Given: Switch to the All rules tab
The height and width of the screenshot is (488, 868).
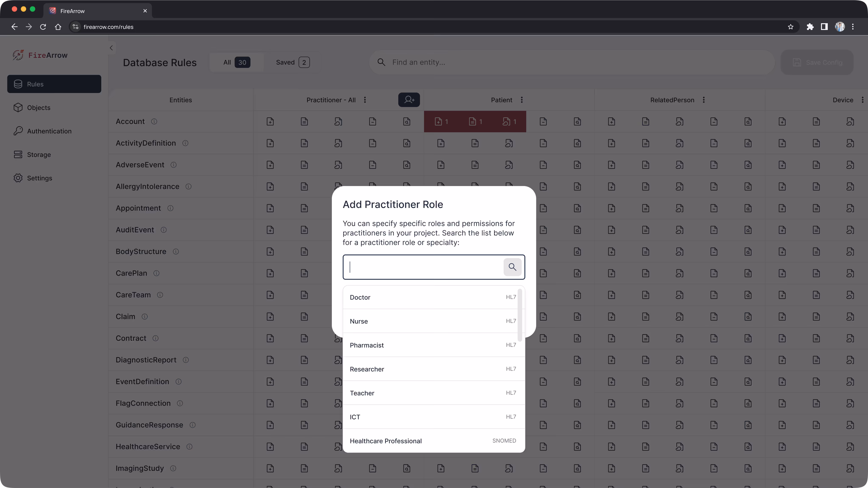Looking at the screenshot, I should coord(237,62).
